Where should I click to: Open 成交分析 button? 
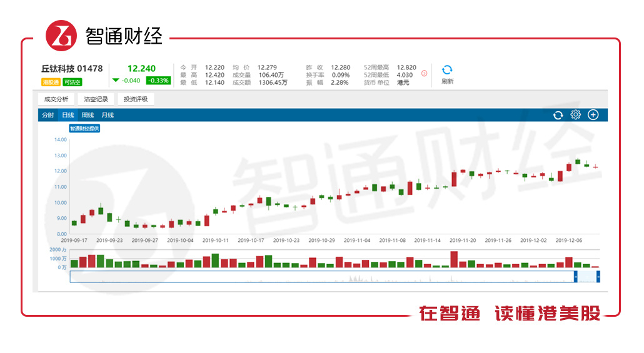pyautogui.click(x=56, y=99)
